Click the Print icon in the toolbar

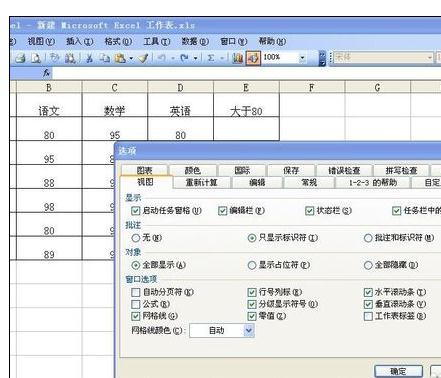[20, 58]
